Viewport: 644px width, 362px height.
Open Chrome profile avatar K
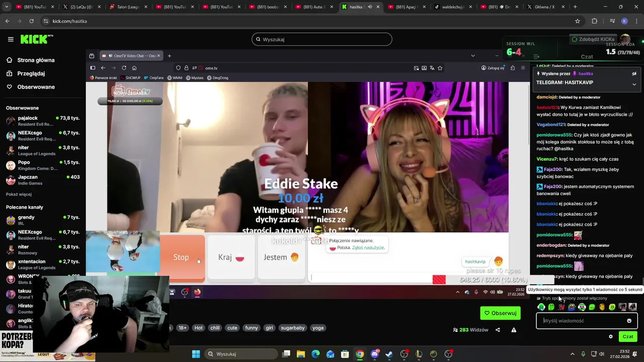click(624, 21)
